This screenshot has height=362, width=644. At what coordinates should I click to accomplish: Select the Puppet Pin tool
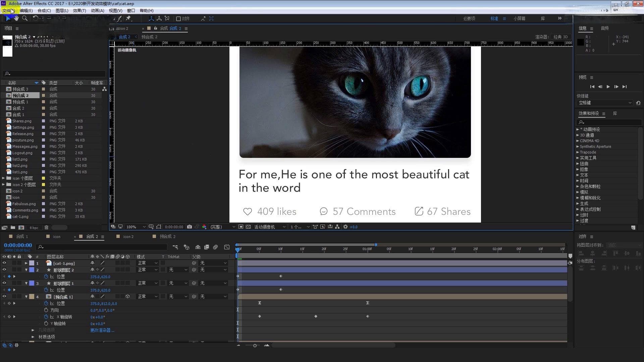click(128, 18)
